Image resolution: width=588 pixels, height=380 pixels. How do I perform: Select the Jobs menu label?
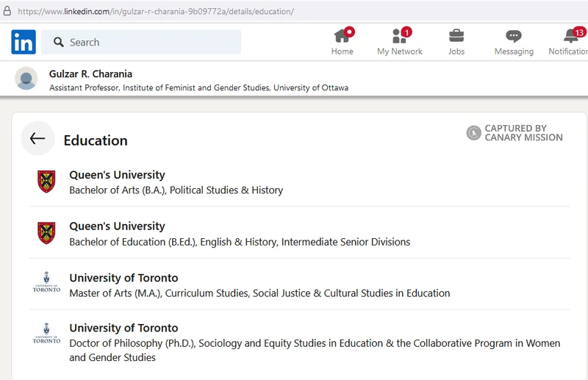[456, 51]
